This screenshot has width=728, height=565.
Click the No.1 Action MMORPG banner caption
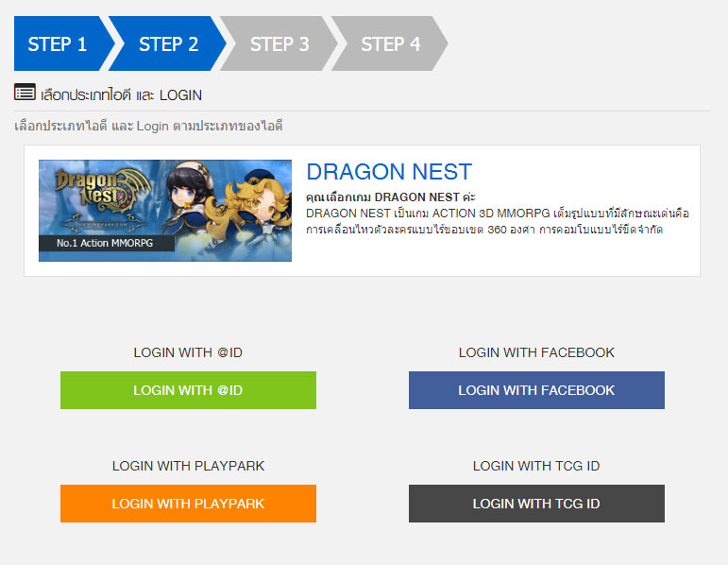[104, 244]
